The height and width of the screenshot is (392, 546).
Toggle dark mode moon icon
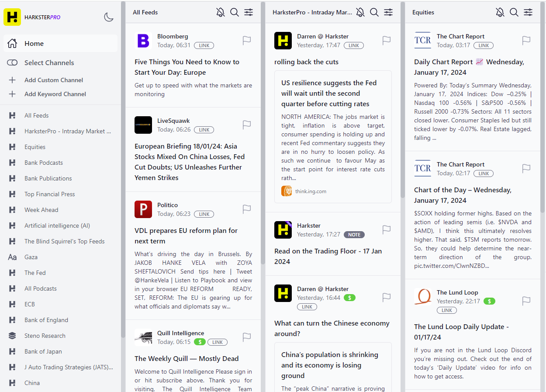(109, 17)
